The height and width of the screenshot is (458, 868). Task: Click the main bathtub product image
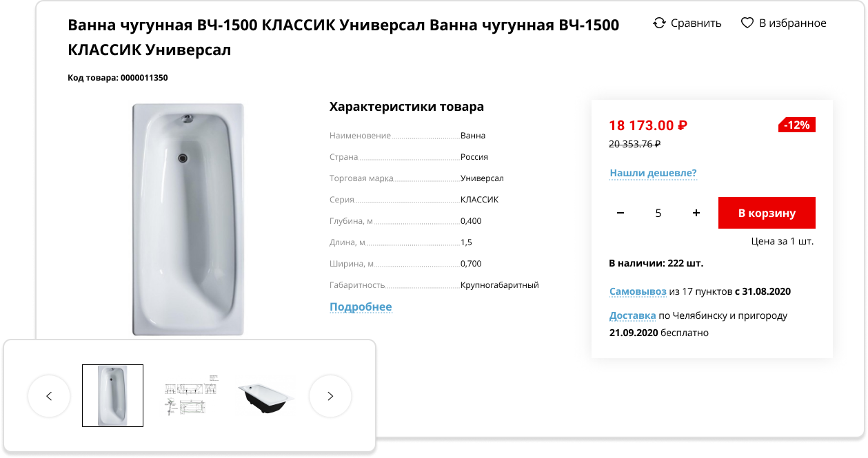[188, 219]
